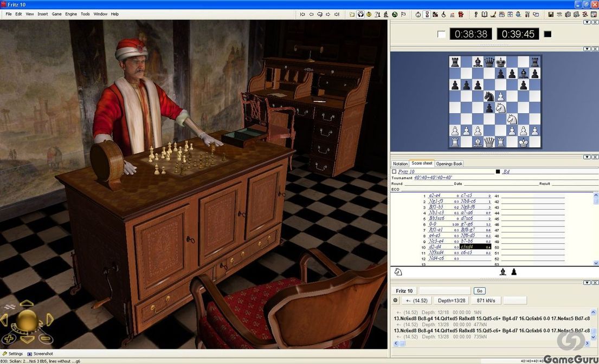Rotate 3D view left with navigator arrow
The height and width of the screenshot is (364, 599).
click(x=4, y=320)
